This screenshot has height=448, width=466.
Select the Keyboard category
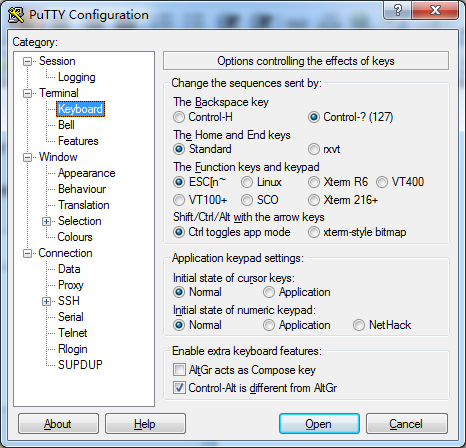click(x=80, y=109)
